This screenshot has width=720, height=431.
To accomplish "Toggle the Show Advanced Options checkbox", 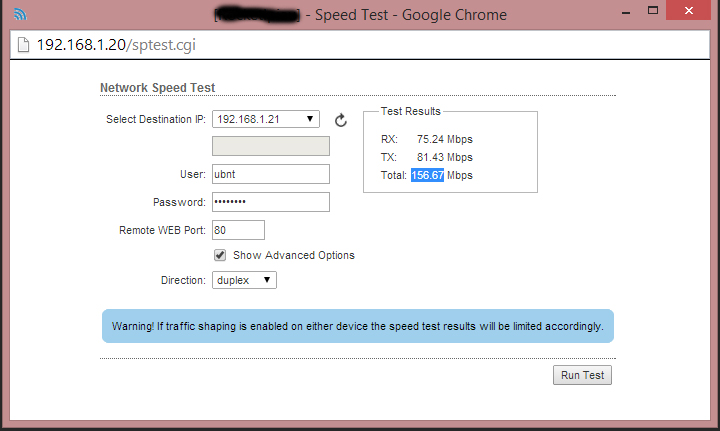I will click(220, 255).
